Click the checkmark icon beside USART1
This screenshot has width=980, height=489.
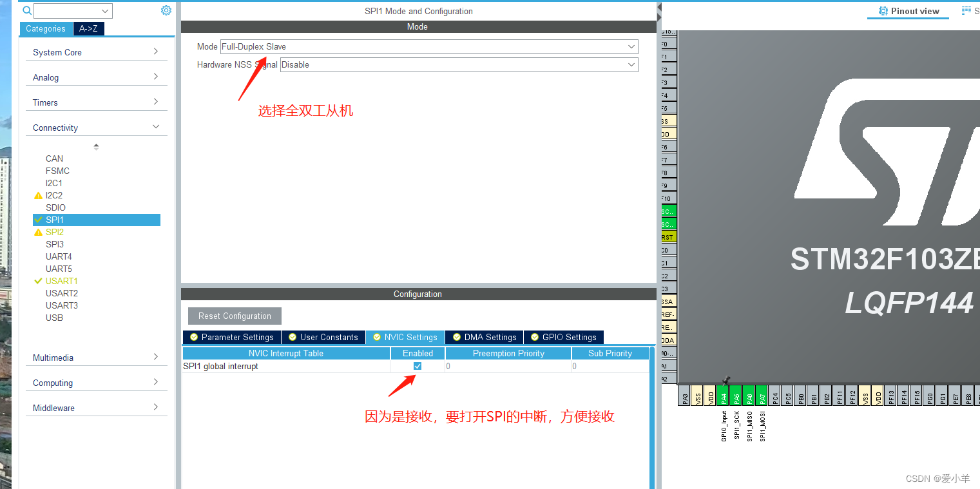[x=38, y=281]
